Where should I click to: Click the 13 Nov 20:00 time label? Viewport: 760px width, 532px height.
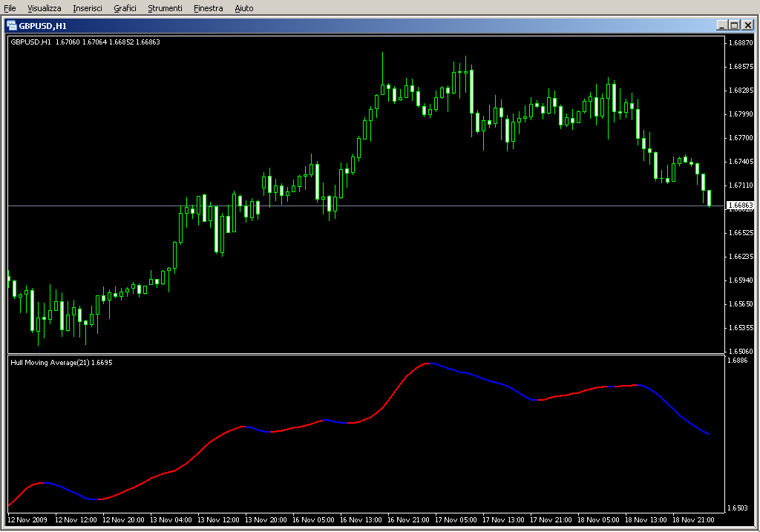266,520
